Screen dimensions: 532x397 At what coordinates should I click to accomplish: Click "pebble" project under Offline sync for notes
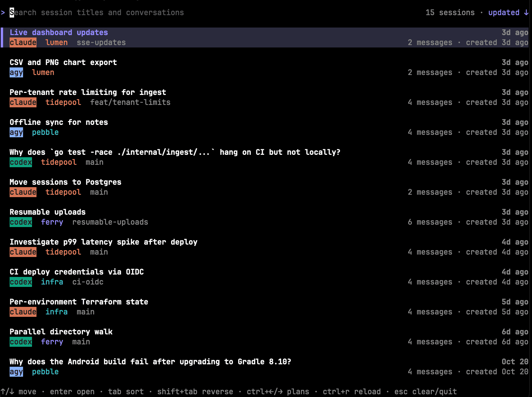point(45,132)
